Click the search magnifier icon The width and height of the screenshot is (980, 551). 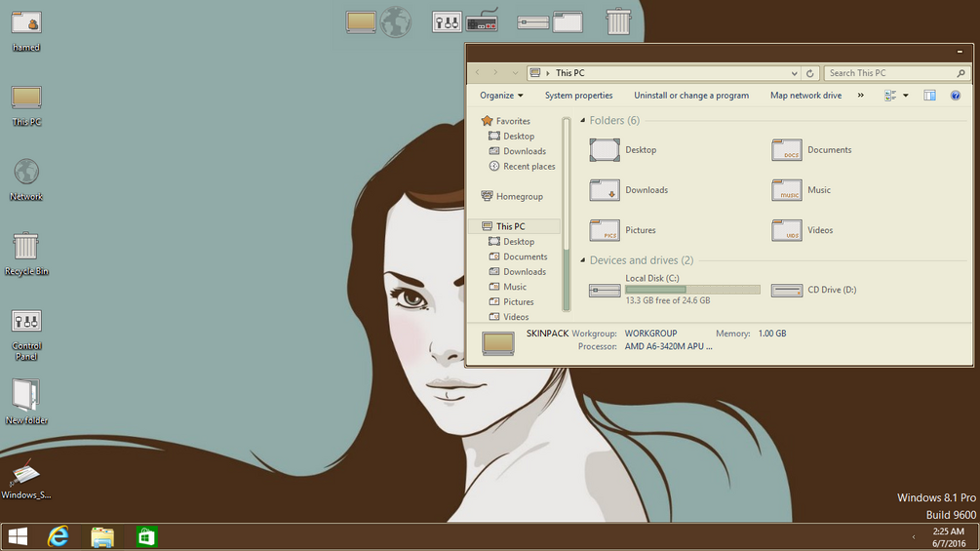click(961, 73)
